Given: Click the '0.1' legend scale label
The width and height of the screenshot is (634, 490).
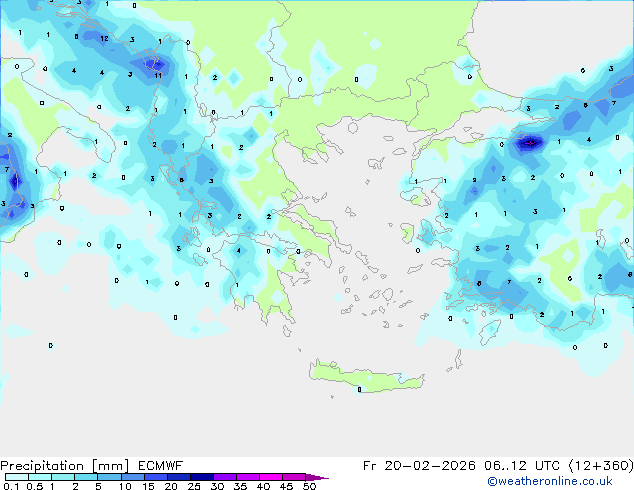Looking at the screenshot, I should tap(11, 486).
